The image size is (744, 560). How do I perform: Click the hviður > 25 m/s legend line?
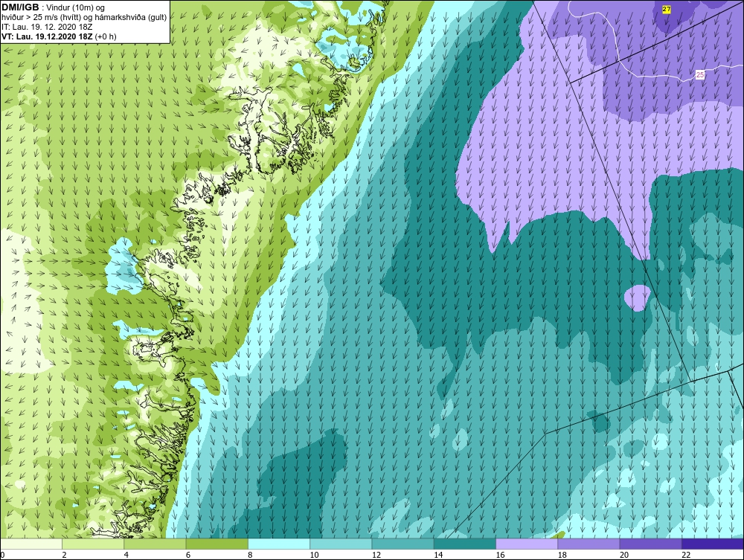(84, 18)
